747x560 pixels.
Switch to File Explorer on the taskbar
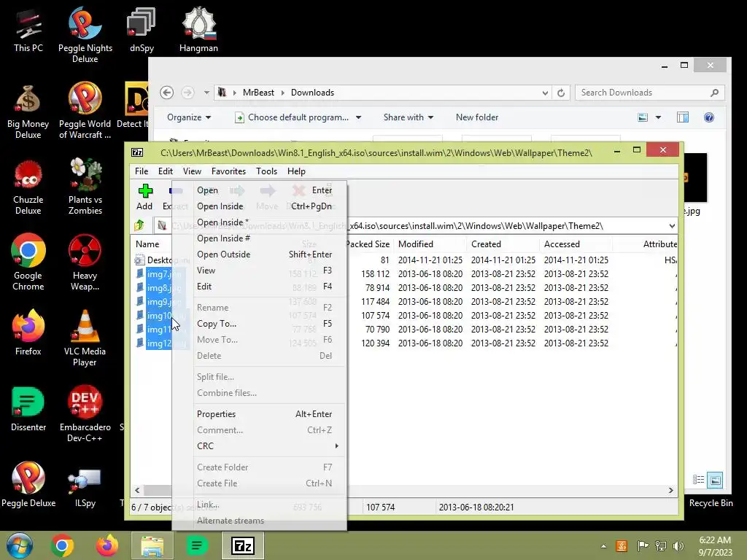click(152, 545)
